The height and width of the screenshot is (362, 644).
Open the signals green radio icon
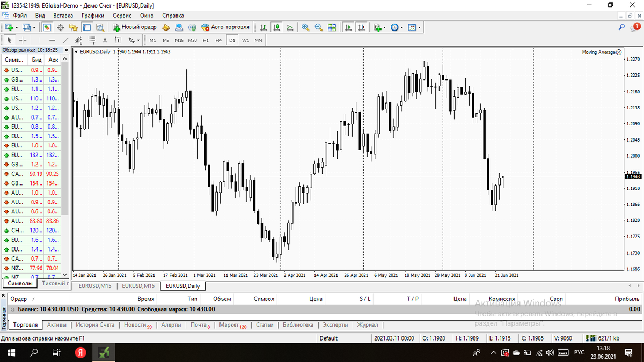pos(192,27)
